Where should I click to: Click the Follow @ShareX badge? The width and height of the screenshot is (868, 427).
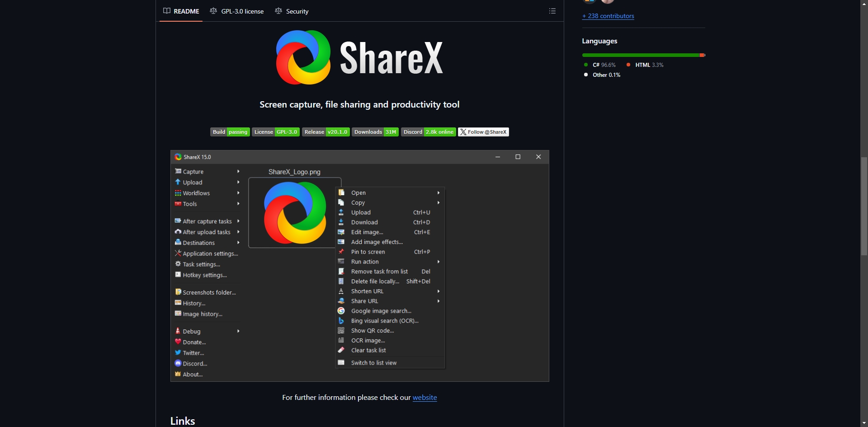483,132
